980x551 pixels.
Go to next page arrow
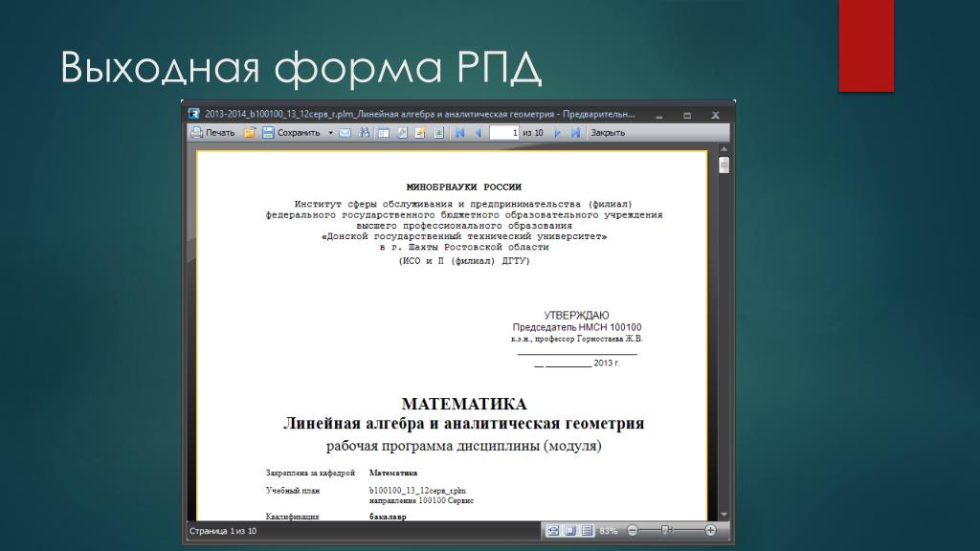pos(558,132)
